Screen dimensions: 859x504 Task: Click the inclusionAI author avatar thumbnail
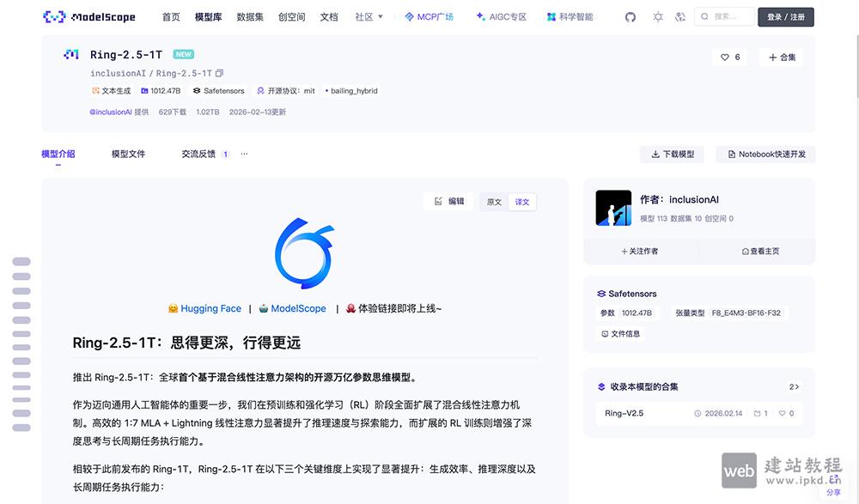coord(612,207)
